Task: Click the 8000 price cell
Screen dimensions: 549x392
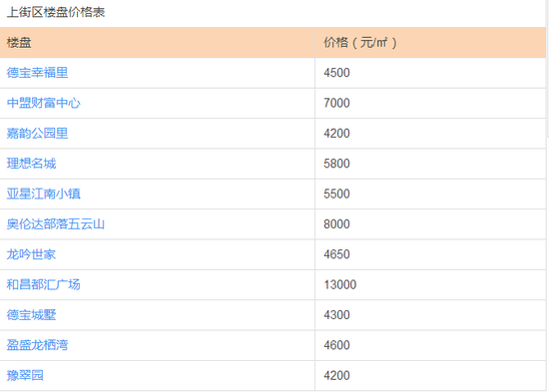Action: coord(430,224)
